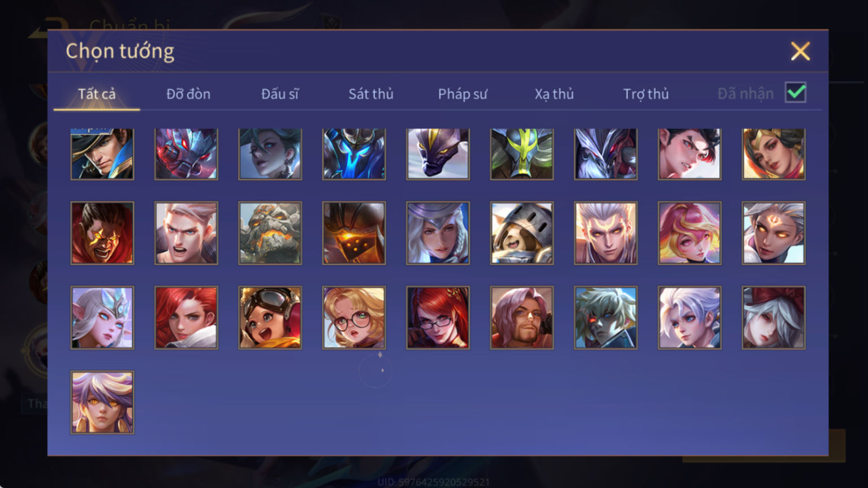The image size is (868, 488).
Task: Pick the elf hero with a crystal crown
Action: coord(102,317)
